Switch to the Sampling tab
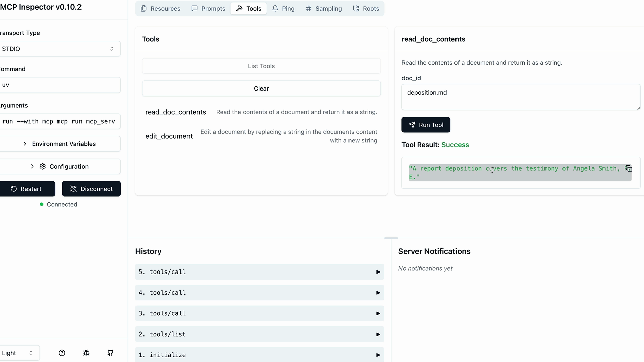 click(x=324, y=8)
